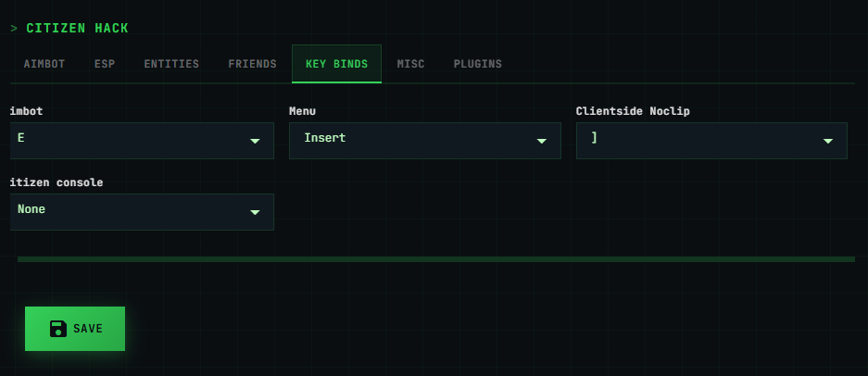Screen dimensions: 868x376
Task: Click the caret arrow on Citizen console
Action: (x=255, y=213)
